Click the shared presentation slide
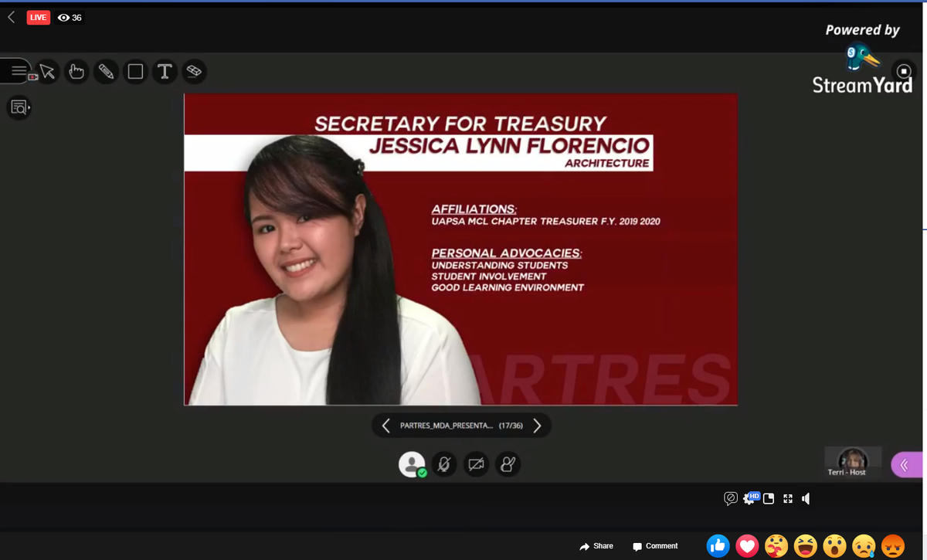 [x=460, y=249]
